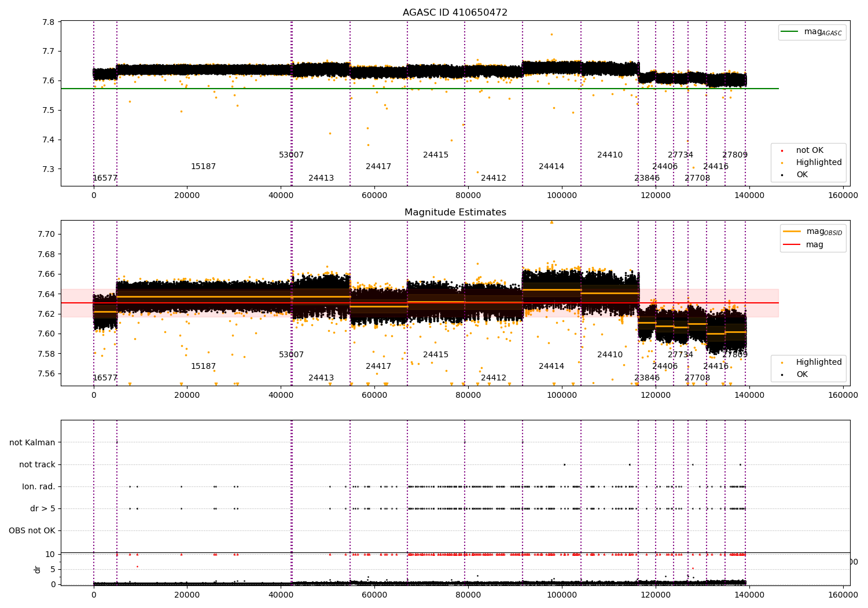Viewport: 868px width, 608px height.
Task: Click OBSID label 24417 in the top plot
Action: (378, 167)
